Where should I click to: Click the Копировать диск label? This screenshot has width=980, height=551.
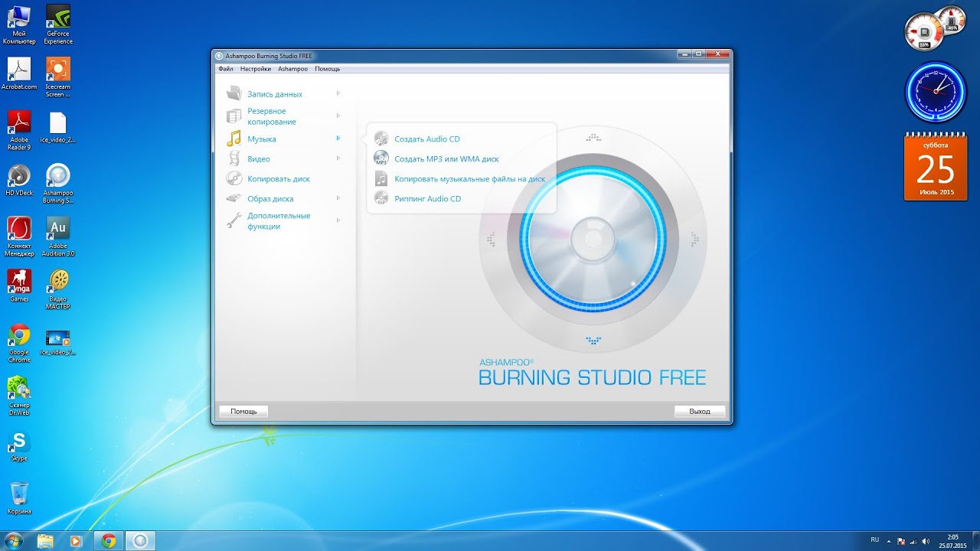pos(279,179)
